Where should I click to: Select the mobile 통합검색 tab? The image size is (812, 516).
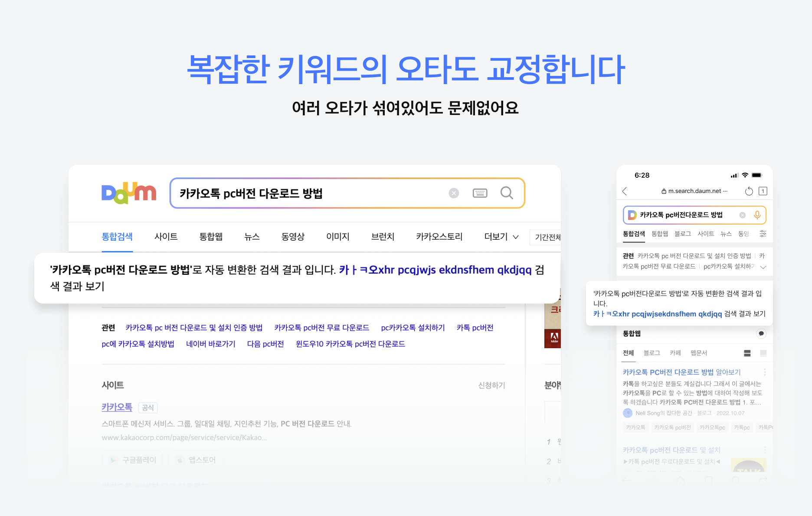click(634, 234)
